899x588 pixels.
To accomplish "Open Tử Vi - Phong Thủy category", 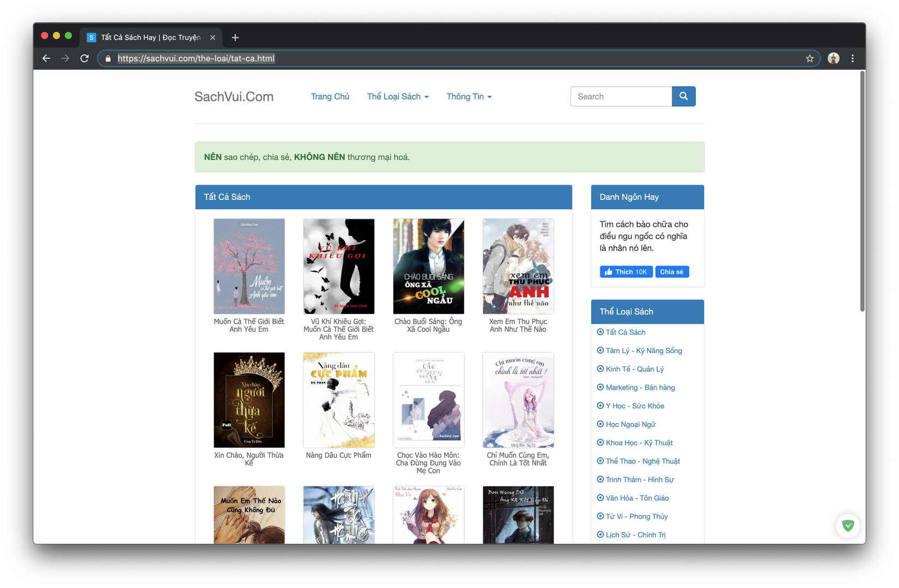I will click(x=637, y=517).
